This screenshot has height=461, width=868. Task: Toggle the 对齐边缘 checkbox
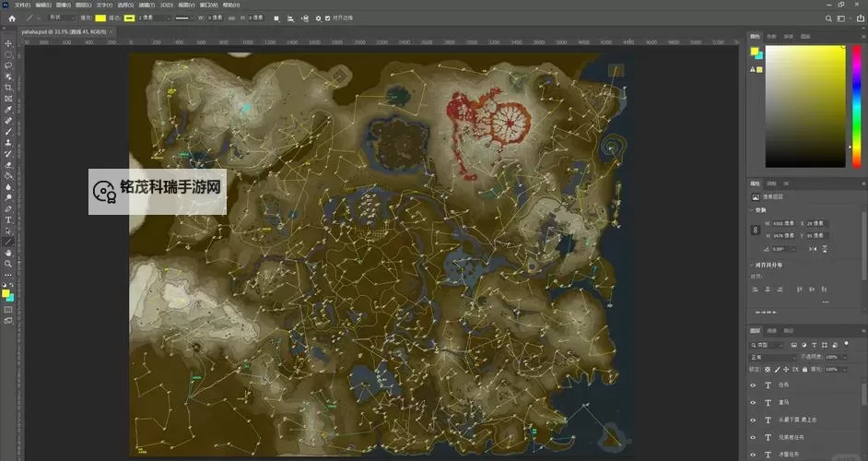329,18
